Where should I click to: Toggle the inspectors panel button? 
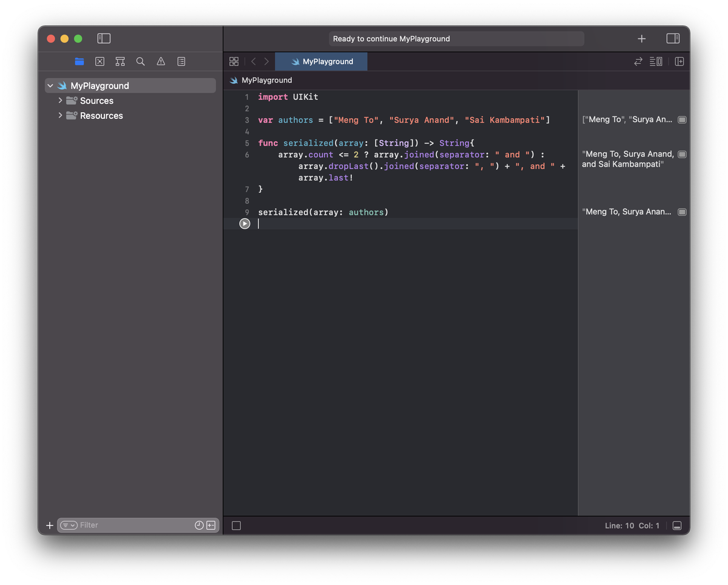click(673, 38)
